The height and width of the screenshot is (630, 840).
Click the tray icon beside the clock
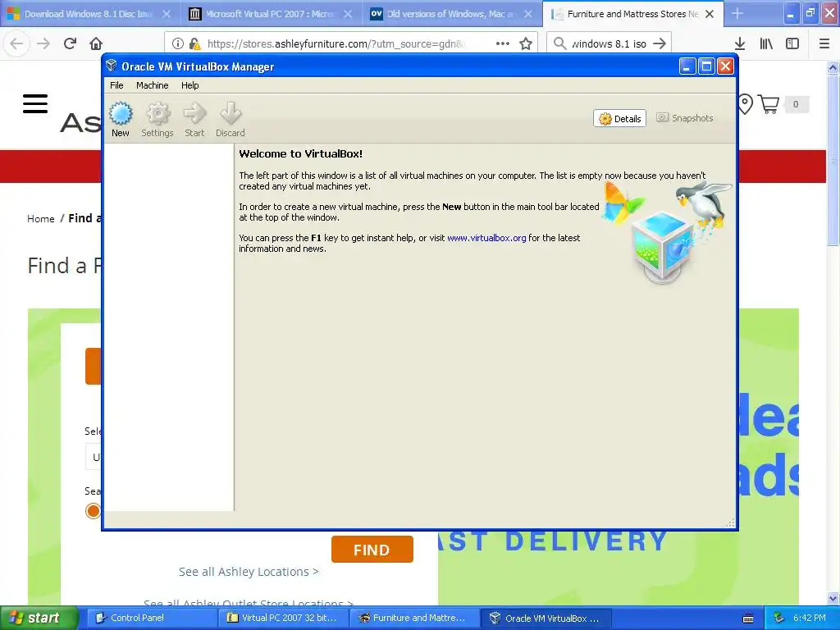pos(778,619)
